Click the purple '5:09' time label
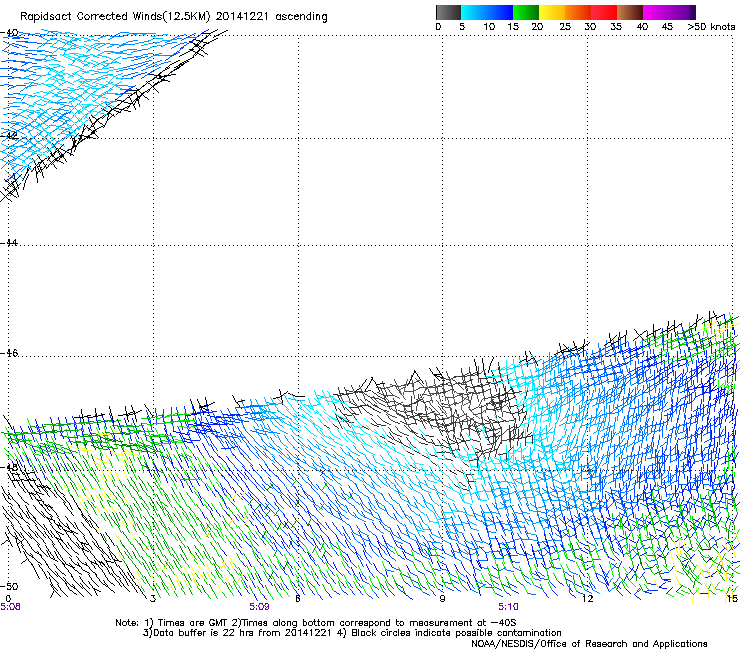The image size is (740, 650). click(x=259, y=607)
